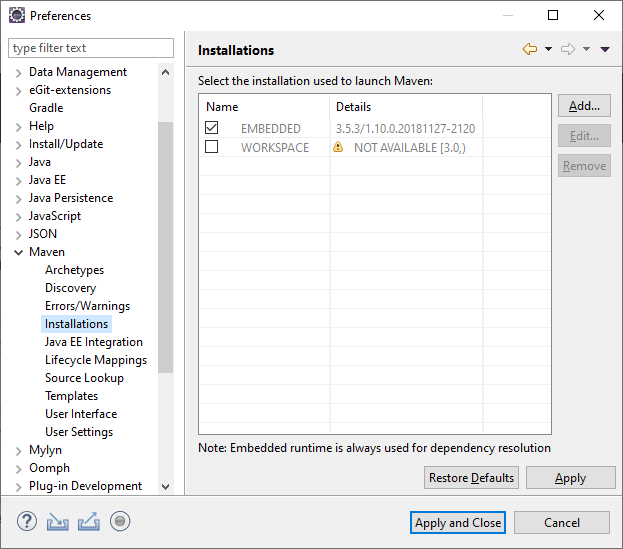Click Restore Defaults

[471, 477]
